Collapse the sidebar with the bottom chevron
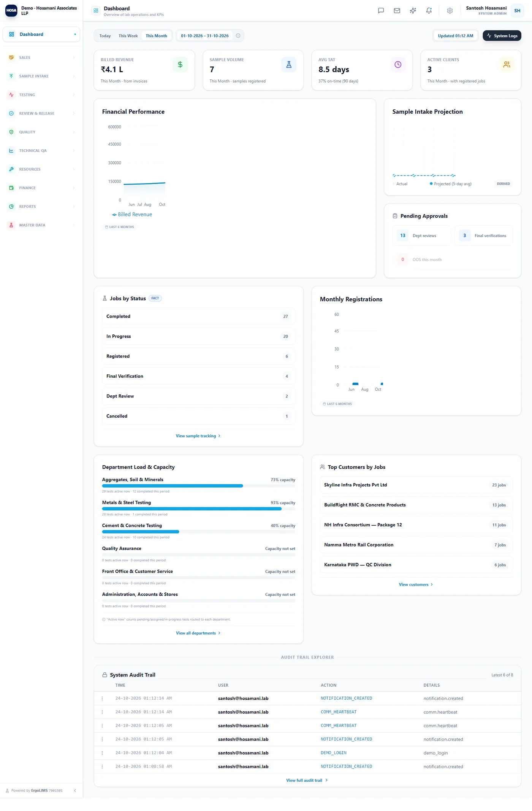This screenshot has width=532, height=811. coord(75,790)
